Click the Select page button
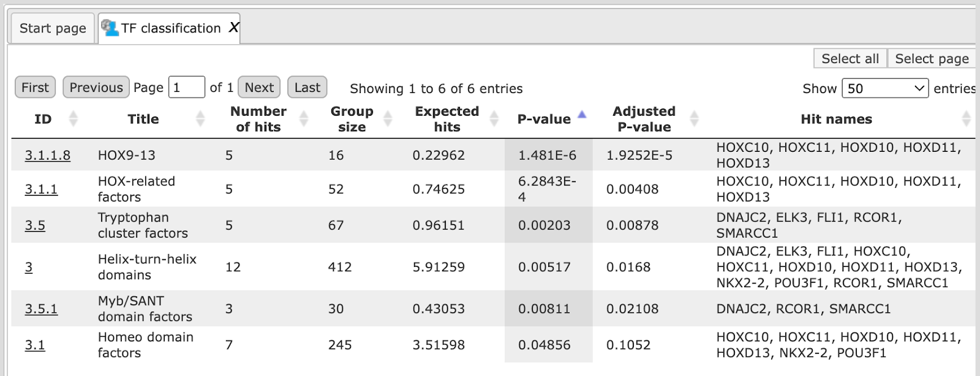Screen dimensions: 980x376 point(932,59)
